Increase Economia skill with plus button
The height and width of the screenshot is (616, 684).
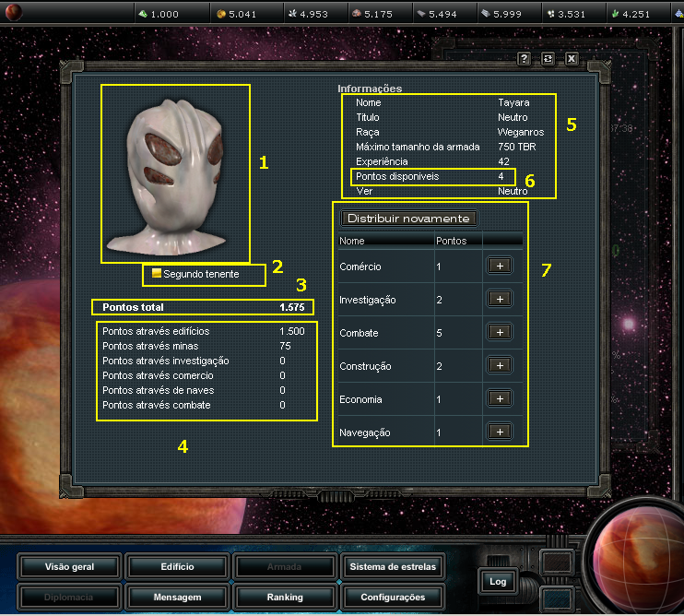499,398
